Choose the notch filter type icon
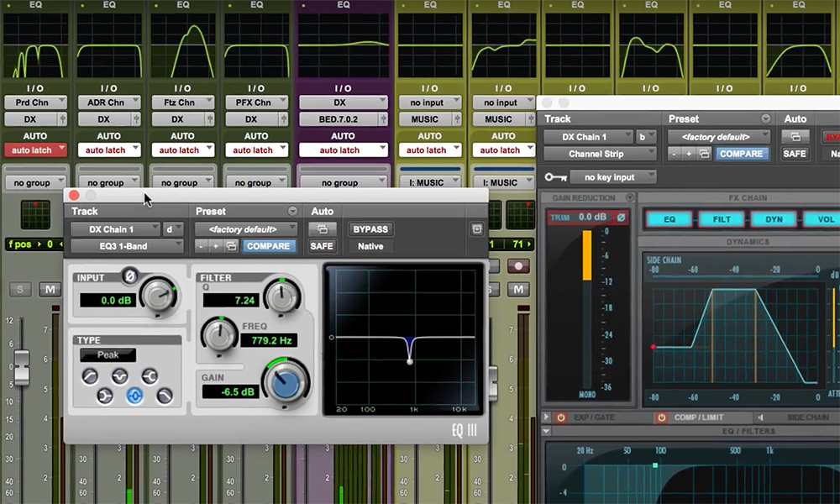 coord(120,375)
